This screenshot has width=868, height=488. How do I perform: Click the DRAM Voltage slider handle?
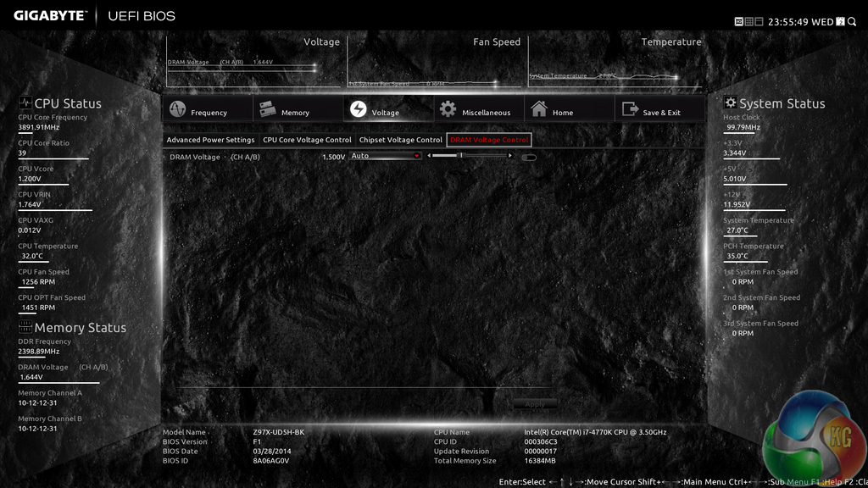coord(460,156)
